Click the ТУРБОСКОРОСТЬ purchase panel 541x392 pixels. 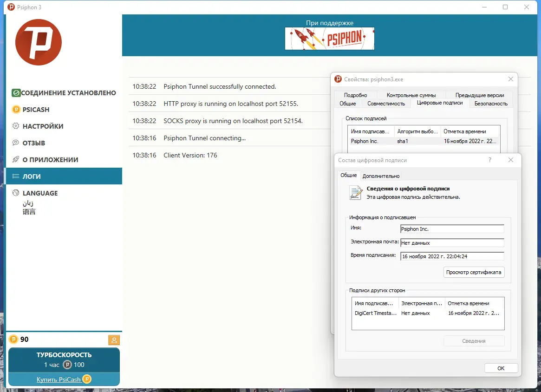point(64,359)
